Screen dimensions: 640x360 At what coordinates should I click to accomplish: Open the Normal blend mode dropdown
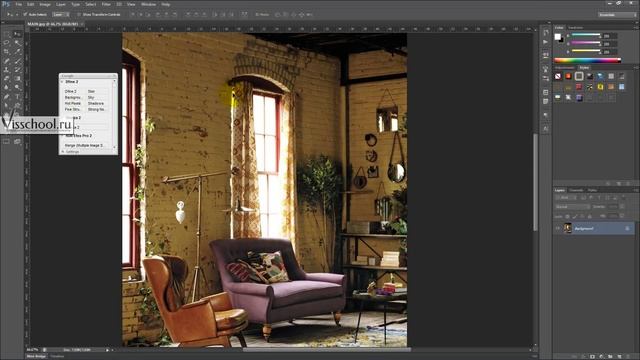(x=572, y=207)
